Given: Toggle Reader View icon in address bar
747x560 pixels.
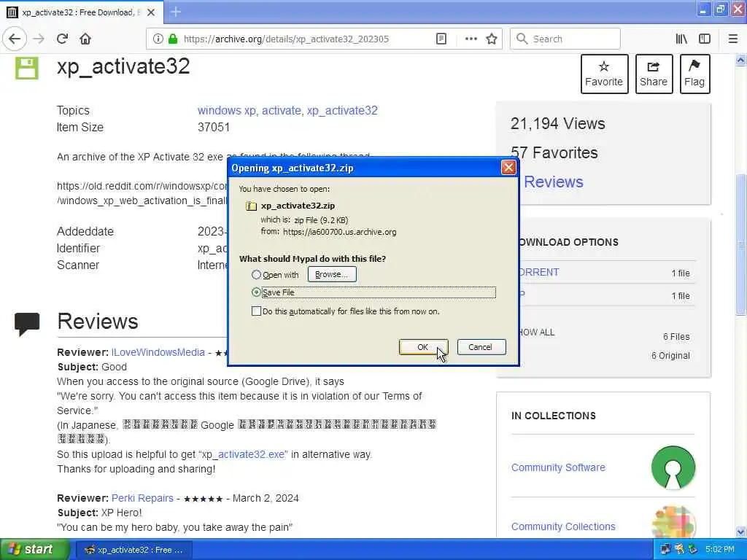Looking at the screenshot, I should 441,39.
